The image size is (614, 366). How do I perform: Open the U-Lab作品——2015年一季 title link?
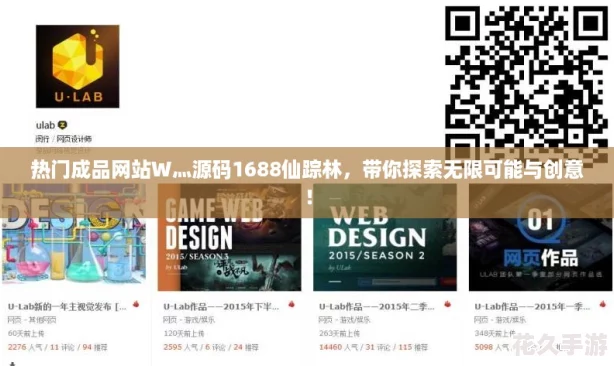[x=532, y=307]
